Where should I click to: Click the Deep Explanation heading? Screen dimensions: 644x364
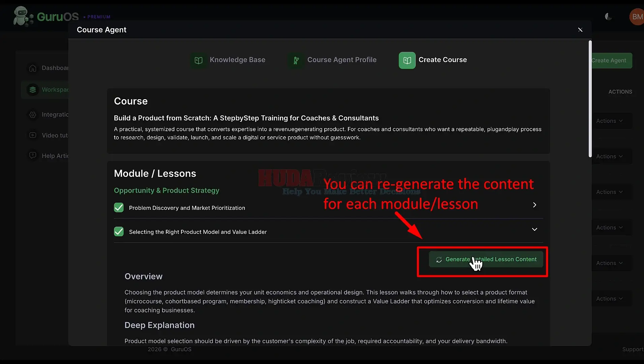click(159, 325)
